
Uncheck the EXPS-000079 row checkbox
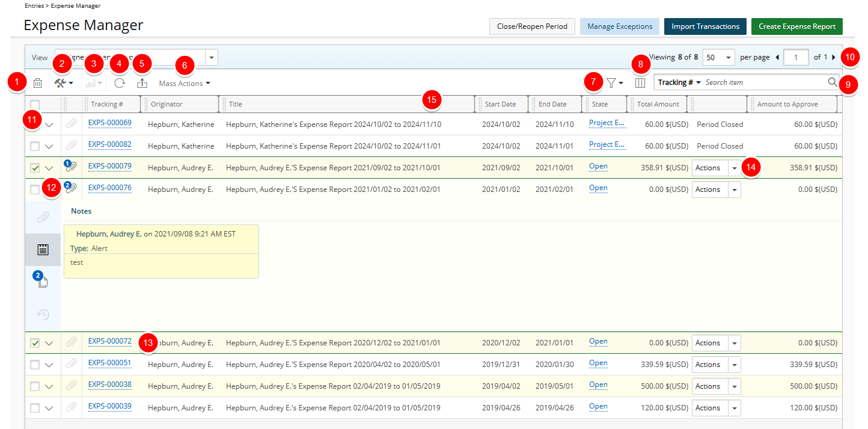(35, 168)
